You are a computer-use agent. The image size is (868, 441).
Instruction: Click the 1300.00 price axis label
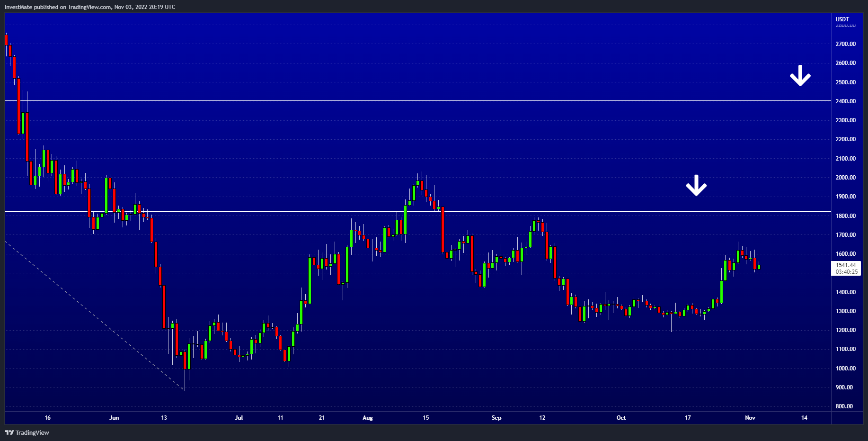846,311
